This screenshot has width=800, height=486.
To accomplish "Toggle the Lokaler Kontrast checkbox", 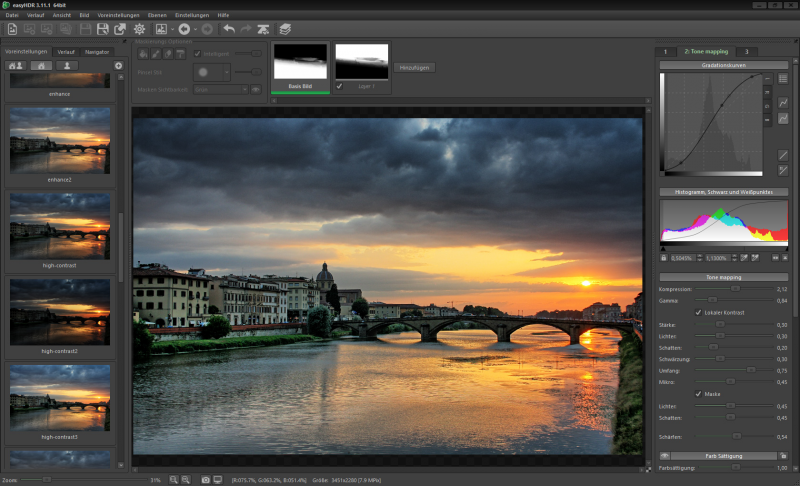I will [x=698, y=312].
